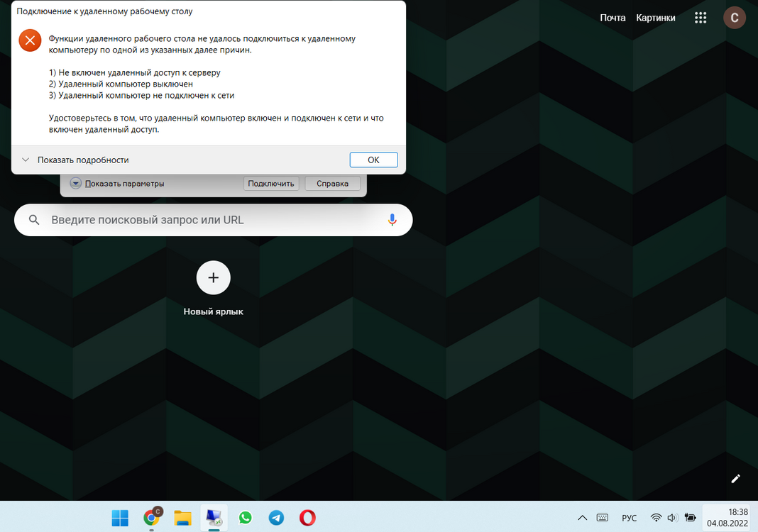The width and height of the screenshot is (758, 532).
Task: Open the 'Почта' link
Action: coord(613,18)
